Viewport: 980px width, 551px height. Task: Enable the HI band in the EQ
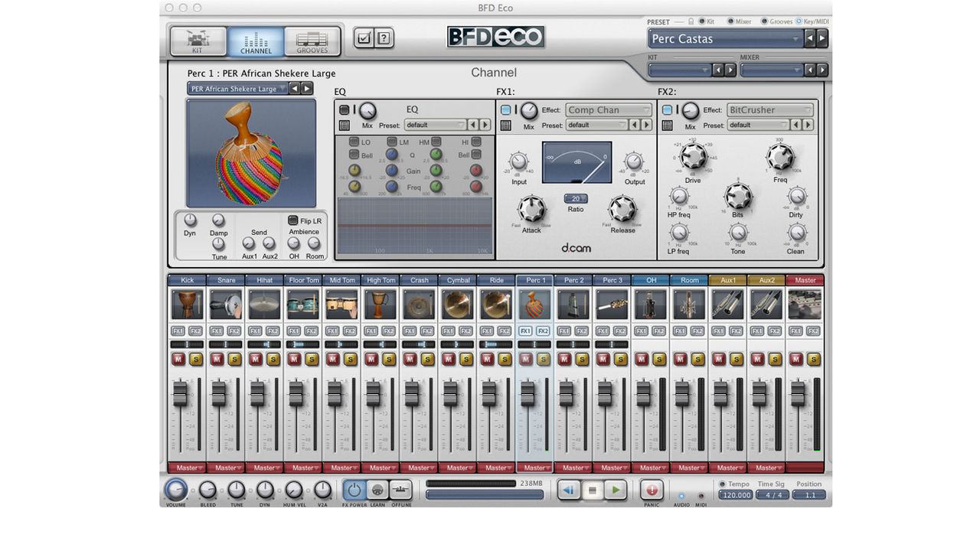[x=476, y=142]
